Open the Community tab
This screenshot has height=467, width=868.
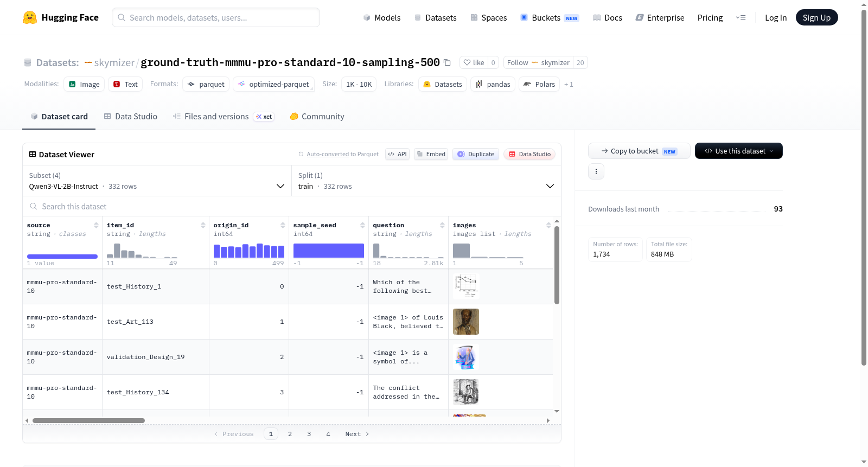pyautogui.click(x=317, y=116)
